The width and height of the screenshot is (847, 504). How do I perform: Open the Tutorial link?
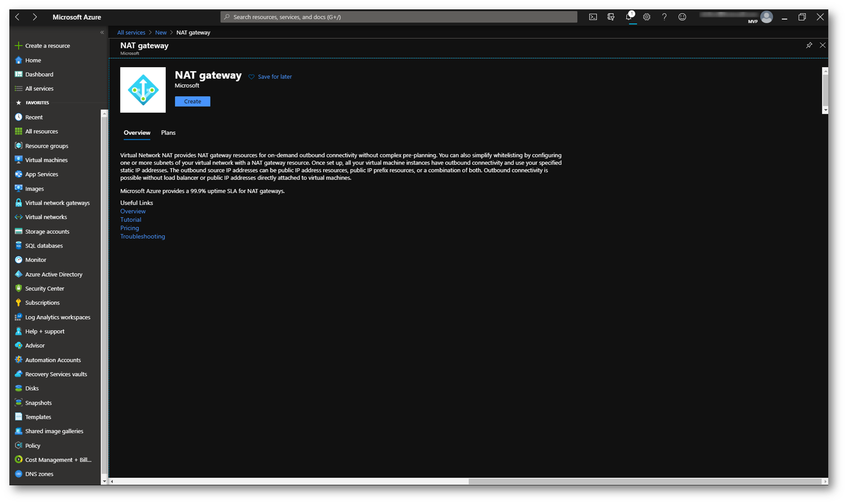point(131,220)
